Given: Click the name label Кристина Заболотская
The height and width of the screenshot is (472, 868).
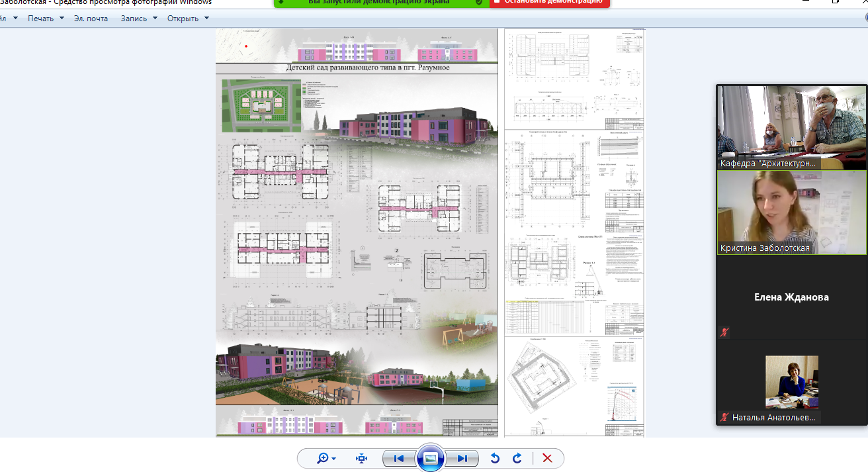Looking at the screenshot, I should click(x=765, y=248).
